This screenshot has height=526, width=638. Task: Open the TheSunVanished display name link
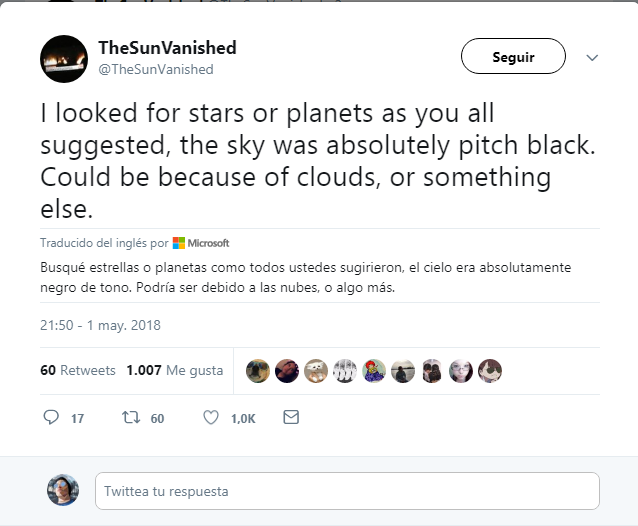tap(167, 48)
